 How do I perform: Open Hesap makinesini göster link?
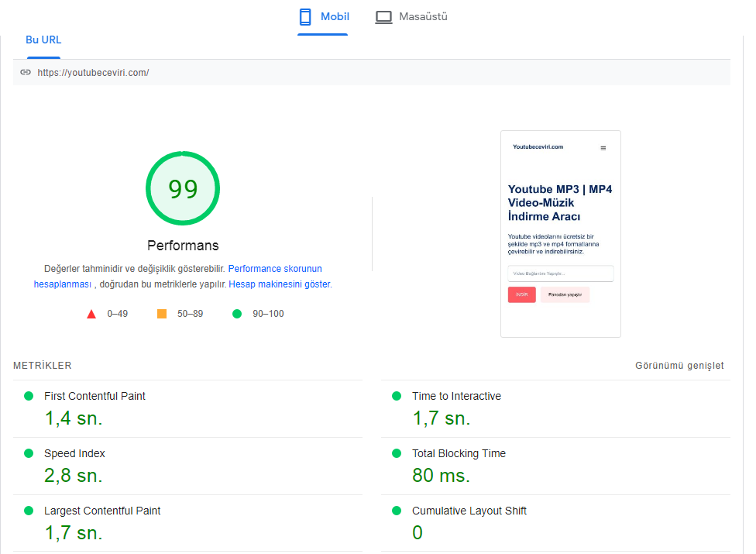click(x=280, y=284)
